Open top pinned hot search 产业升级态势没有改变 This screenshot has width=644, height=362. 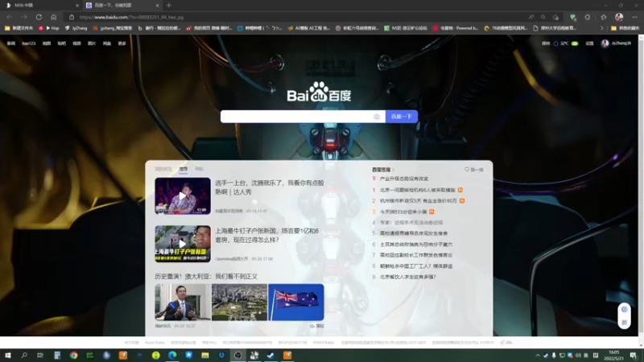pos(404,179)
